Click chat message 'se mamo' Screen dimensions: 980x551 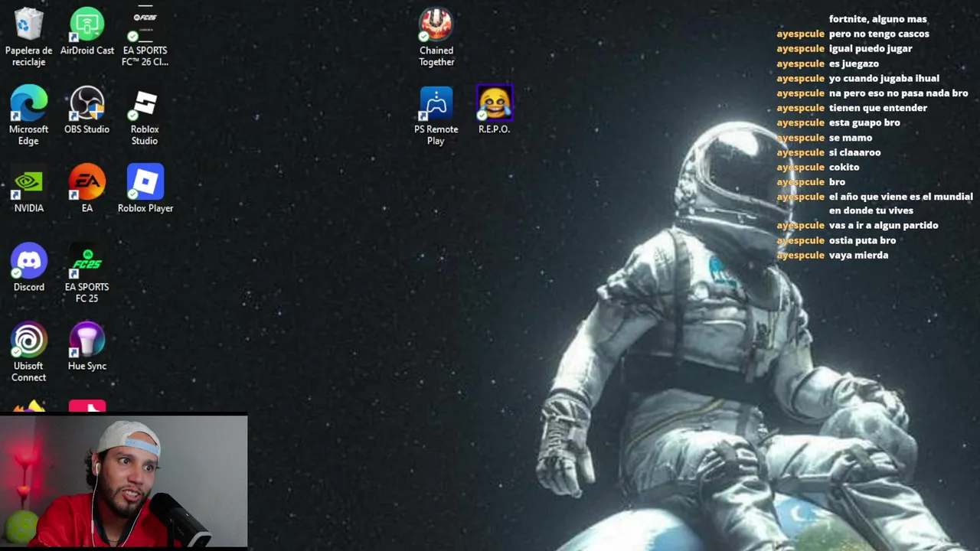(x=851, y=138)
